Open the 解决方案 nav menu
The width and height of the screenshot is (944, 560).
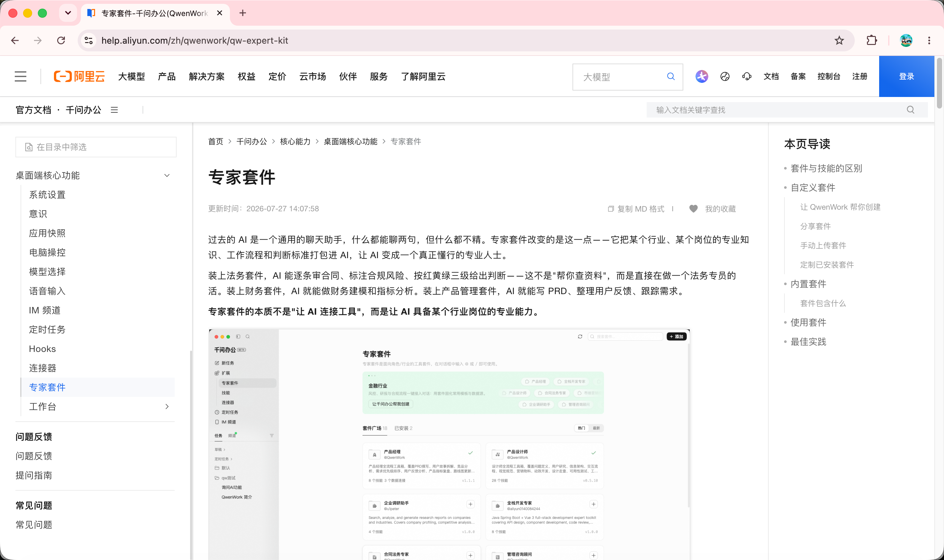coord(207,77)
